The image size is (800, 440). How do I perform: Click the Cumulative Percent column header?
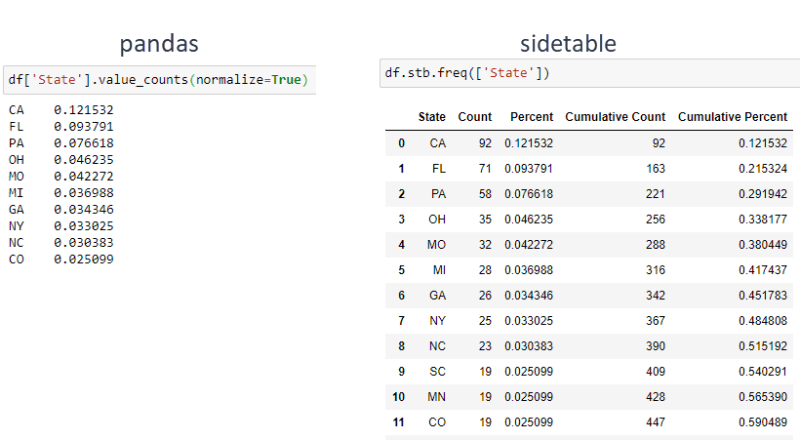click(x=733, y=117)
